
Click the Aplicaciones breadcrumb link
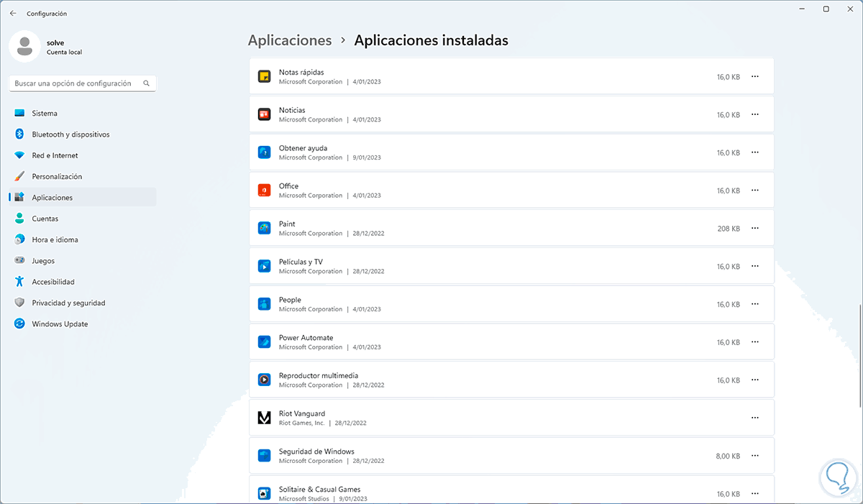(290, 41)
